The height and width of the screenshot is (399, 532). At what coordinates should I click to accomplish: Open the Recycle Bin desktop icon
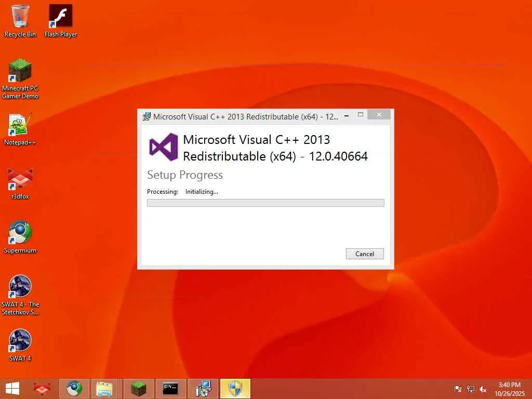coord(20,21)
